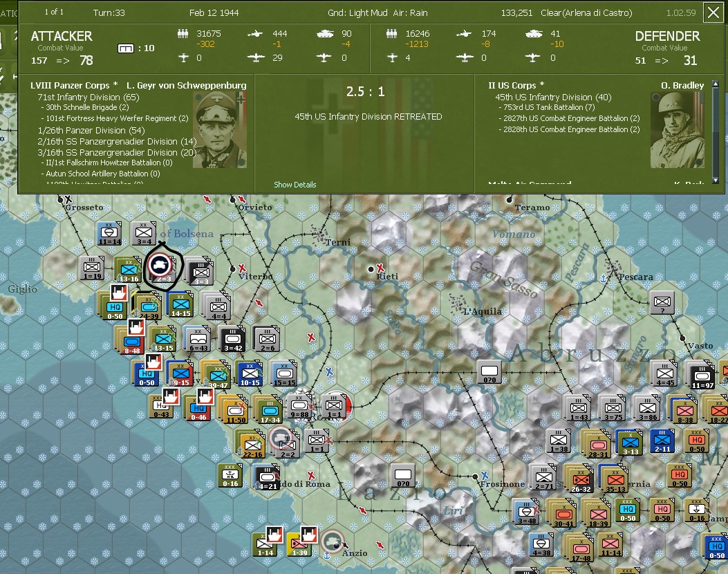Select the 3/16th SS Panzergrenadier Division row
Viewport: 728px width, 574px height.
(117, 152)
